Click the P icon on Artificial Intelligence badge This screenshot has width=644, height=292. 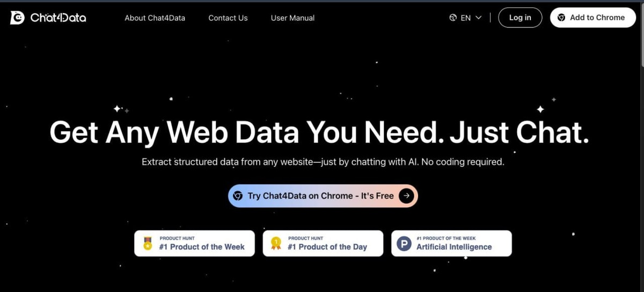404,245
